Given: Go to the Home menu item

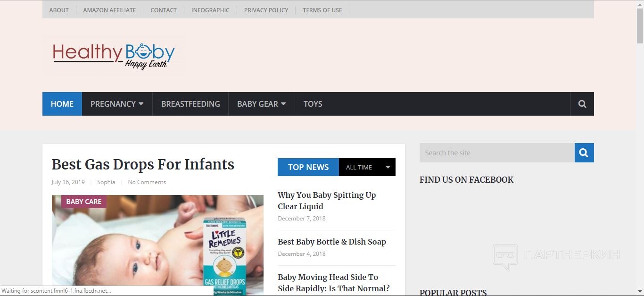Looking at the screenshot, I should [62, 104].
